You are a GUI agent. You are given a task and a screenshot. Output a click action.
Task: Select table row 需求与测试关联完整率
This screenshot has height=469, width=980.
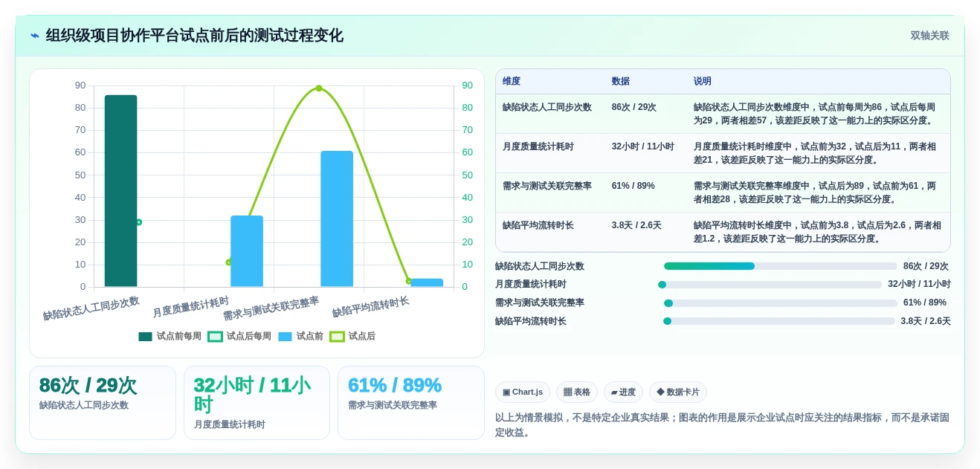pyautogui.click(x=723, y=193)
